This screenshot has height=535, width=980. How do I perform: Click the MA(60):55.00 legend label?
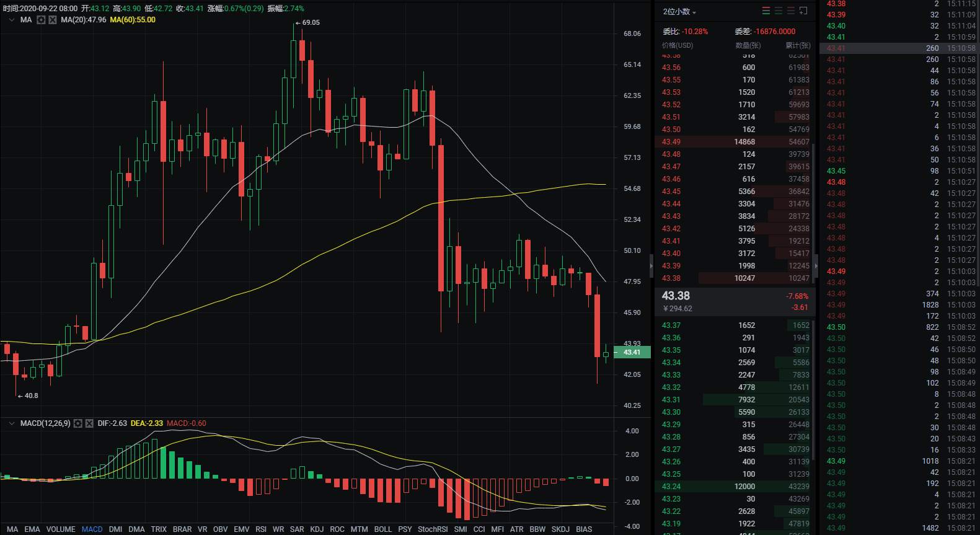(133, 20)
